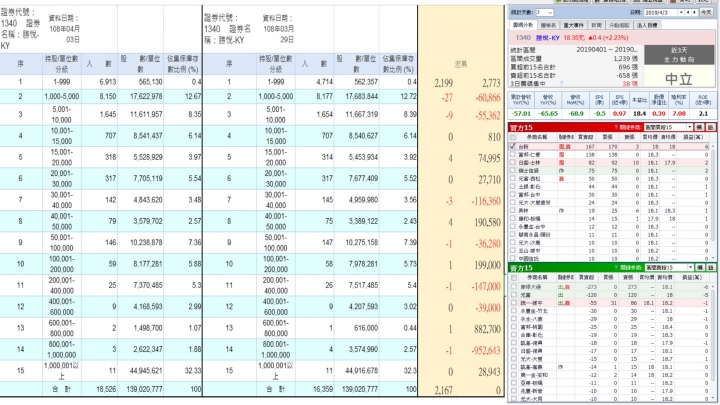Viewport: 720px width, 405px height.
Task: Click the 差異 column header
Action: (x=461, y=65)
